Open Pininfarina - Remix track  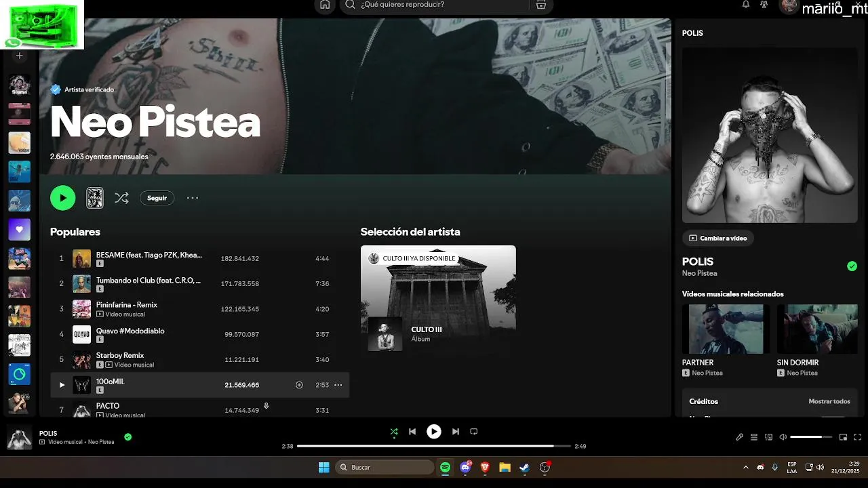[199, 309]
